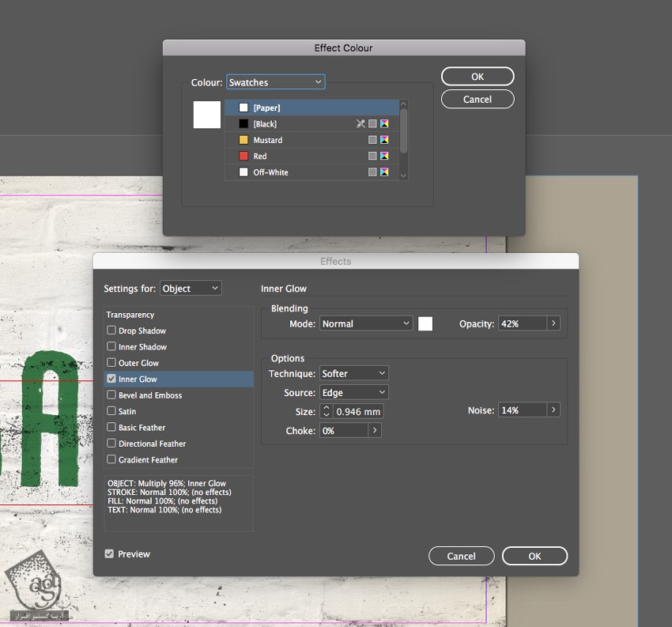The image size is (672, 627).
Task: Open the blending Mode dropdown set to Normal
Action: click(366, 323)
